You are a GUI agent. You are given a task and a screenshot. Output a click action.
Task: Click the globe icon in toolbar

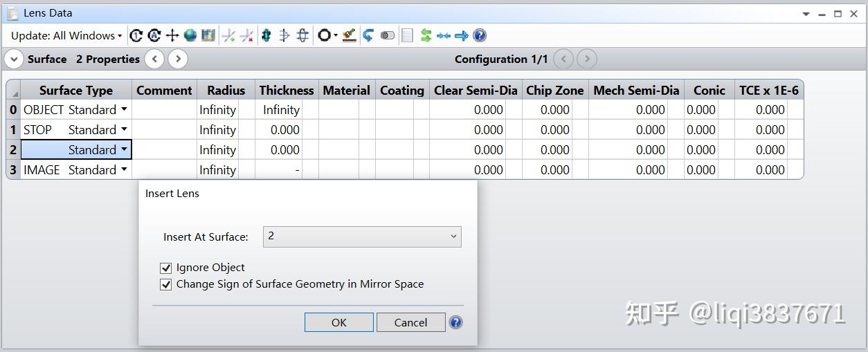click(x=190, y=35)
